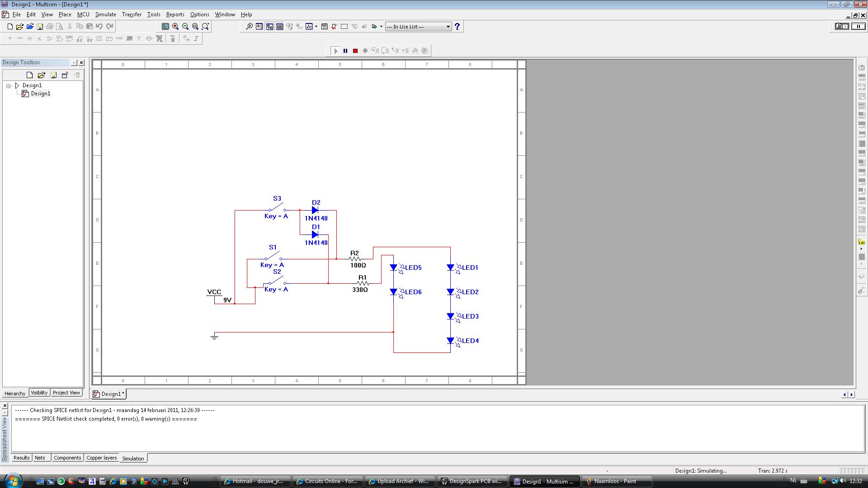This screenshot has width=868, height=488.
Task: Click the Save file icon
Action: coord(40,27)
